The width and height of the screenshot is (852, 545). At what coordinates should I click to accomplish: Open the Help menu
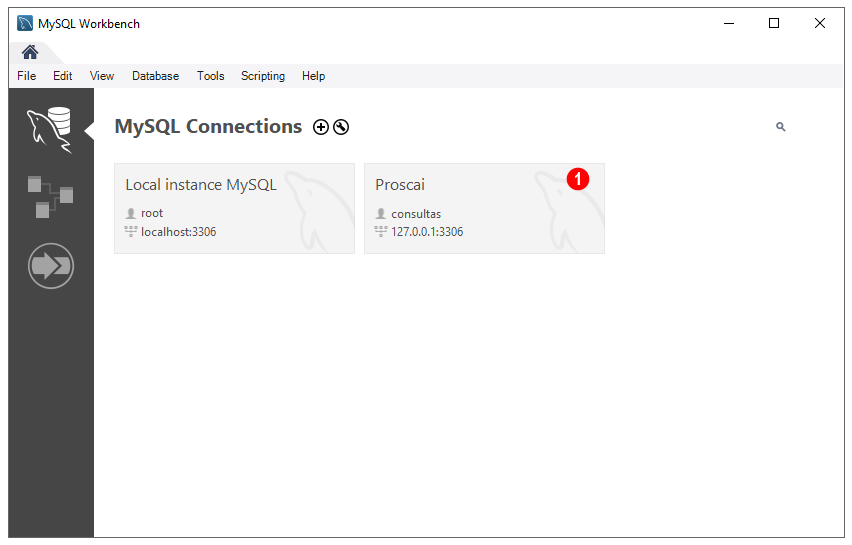click(x=314, y=76)
